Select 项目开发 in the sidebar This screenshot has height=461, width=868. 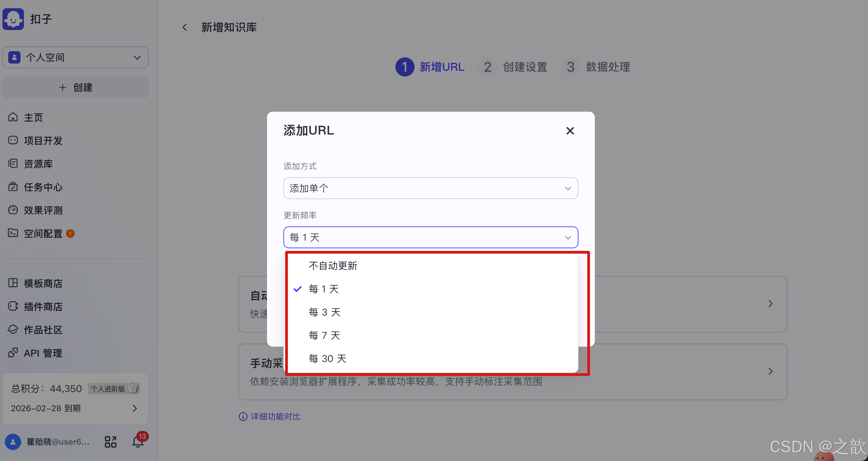coord(43,141)
